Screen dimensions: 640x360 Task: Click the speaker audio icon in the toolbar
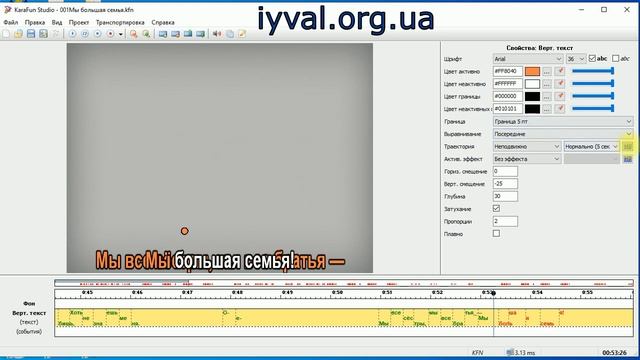click(x=217, y=34)
